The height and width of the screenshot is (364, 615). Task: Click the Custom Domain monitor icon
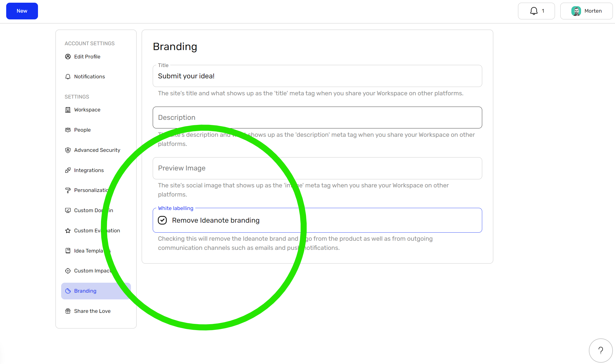pos(68,211)
